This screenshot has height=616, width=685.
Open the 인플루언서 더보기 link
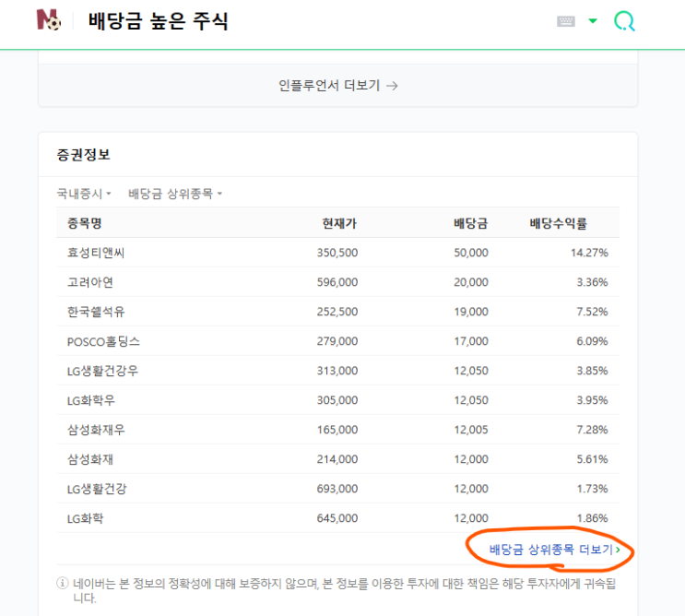point(338,86)
